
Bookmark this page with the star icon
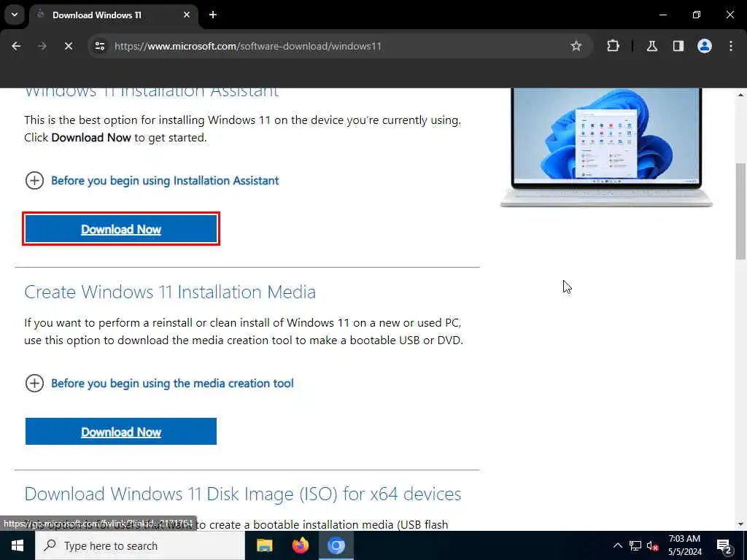576,46
